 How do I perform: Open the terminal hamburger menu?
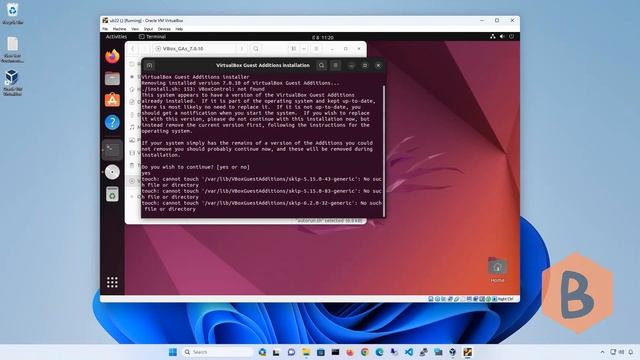click(336, 65)
